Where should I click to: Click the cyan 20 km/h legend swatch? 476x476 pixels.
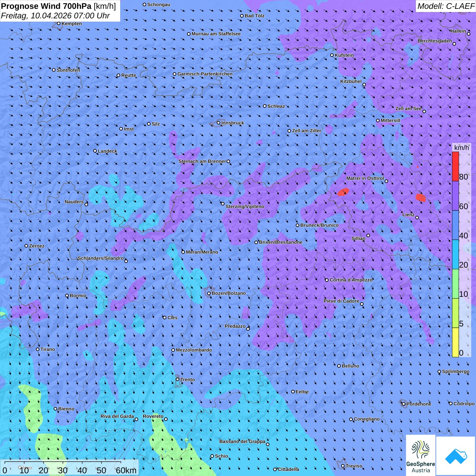[x=455, y=254]
